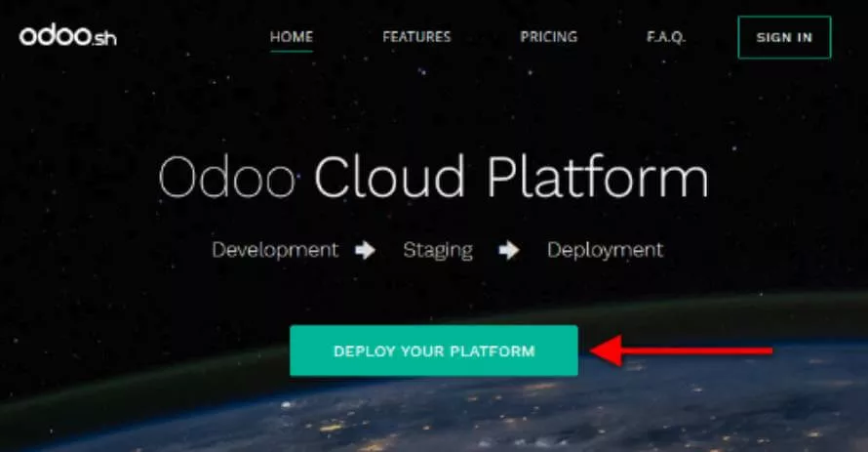Click the arrow between Development and Staging
868x452 pixels.
[x=366, y=250]
